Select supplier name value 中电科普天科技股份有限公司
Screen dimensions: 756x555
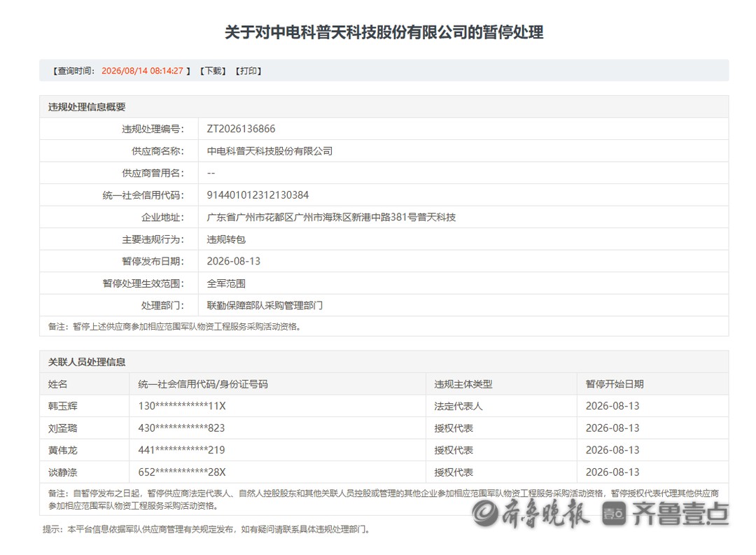(269, 151)
